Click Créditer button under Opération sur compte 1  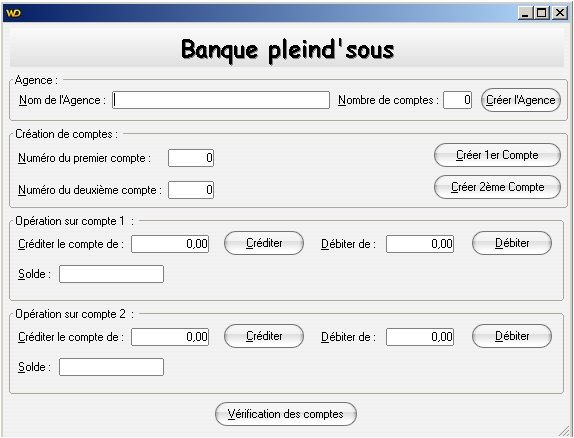(x=264, y=243)
